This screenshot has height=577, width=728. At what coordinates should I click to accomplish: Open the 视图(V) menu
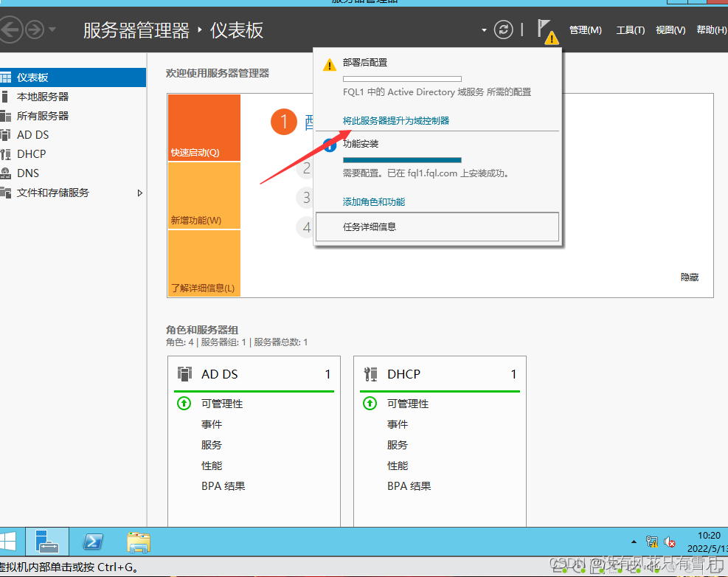670,30
